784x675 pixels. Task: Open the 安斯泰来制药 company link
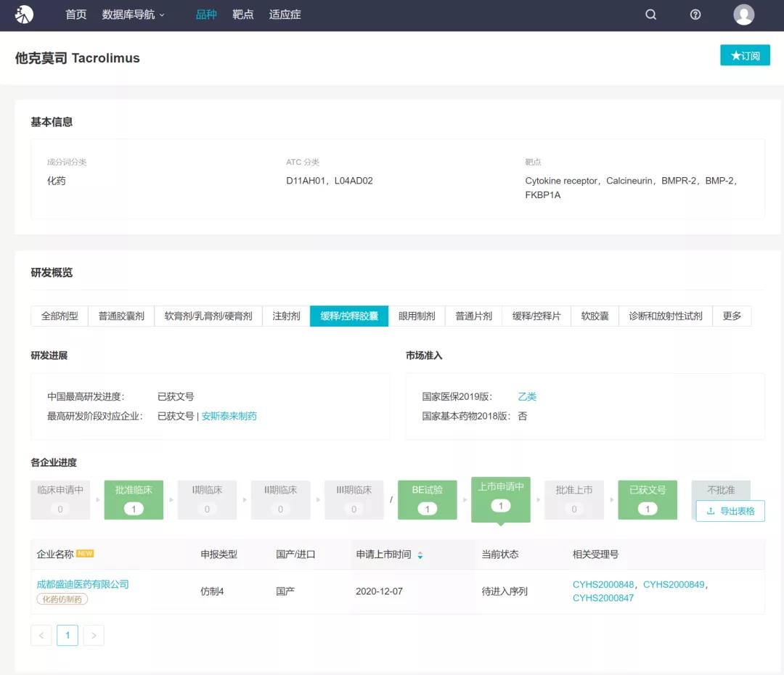(x=229, y=417)
